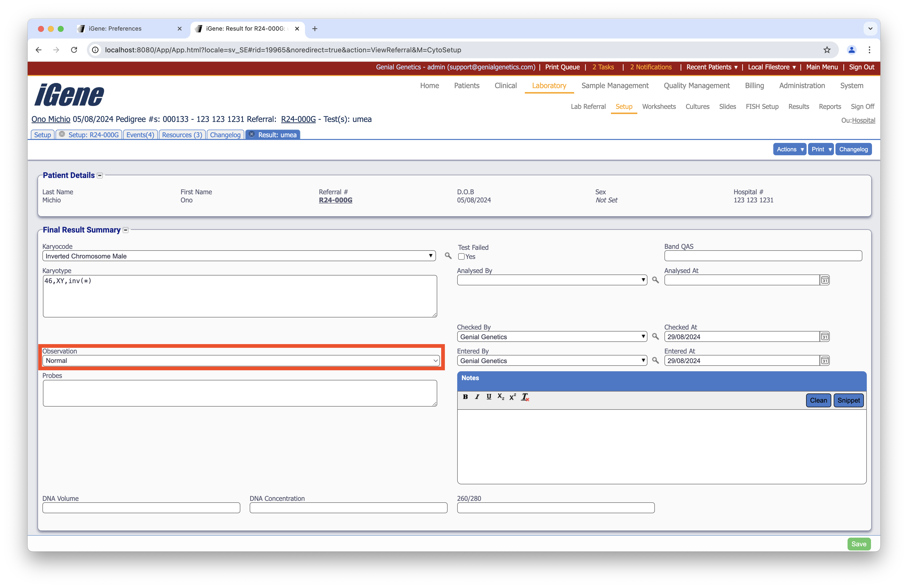Image resolution: width=908 pixels, height=588 pixels.
Task: Open the Analysed At calendar picker
Action: click(x=824, y=280)
